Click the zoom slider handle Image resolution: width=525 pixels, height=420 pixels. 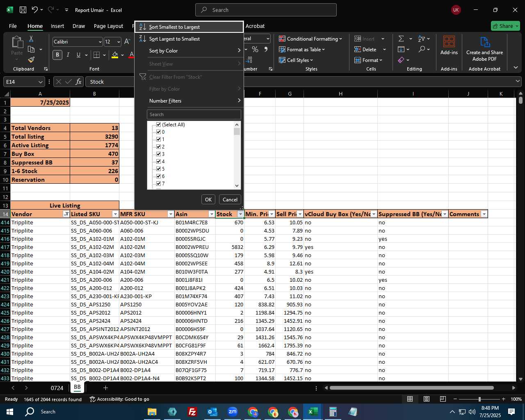coord(479,399)
